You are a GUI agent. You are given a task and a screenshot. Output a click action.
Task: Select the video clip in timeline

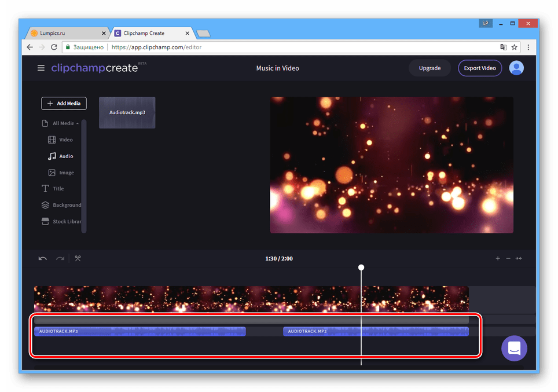tap(251, 299)
